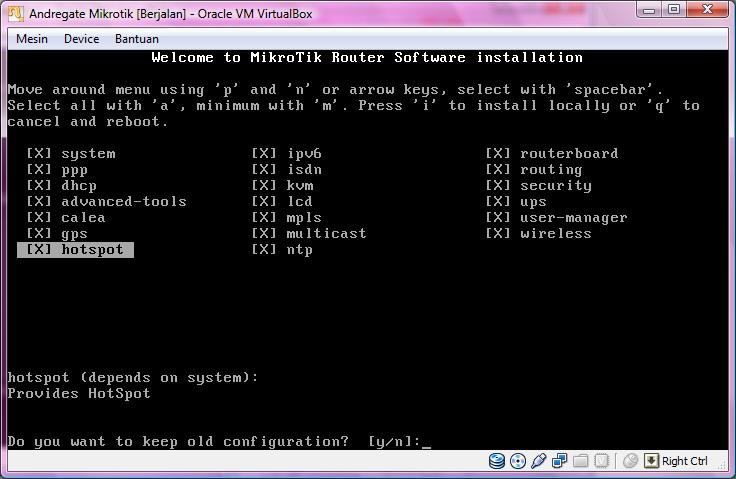Click the 'Provides HotSpot' description text
Viewport: 736px width, 479px height.
[79, 393]
